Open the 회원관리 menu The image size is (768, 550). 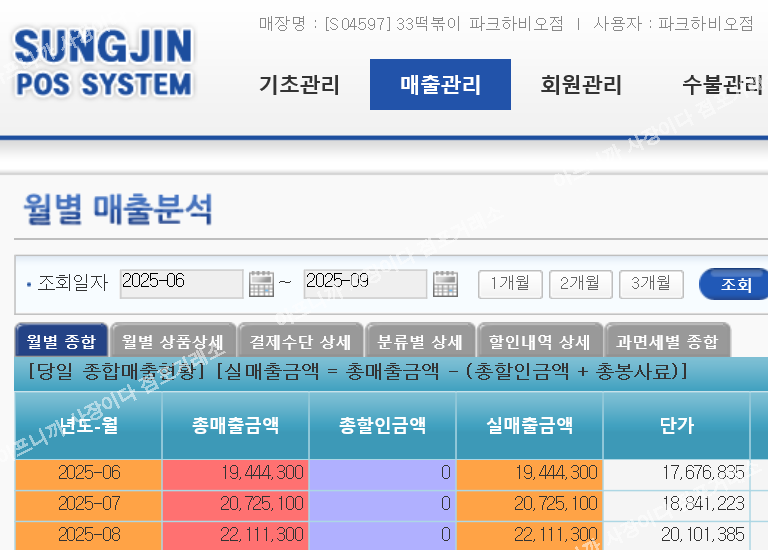[x=581, y=85]
